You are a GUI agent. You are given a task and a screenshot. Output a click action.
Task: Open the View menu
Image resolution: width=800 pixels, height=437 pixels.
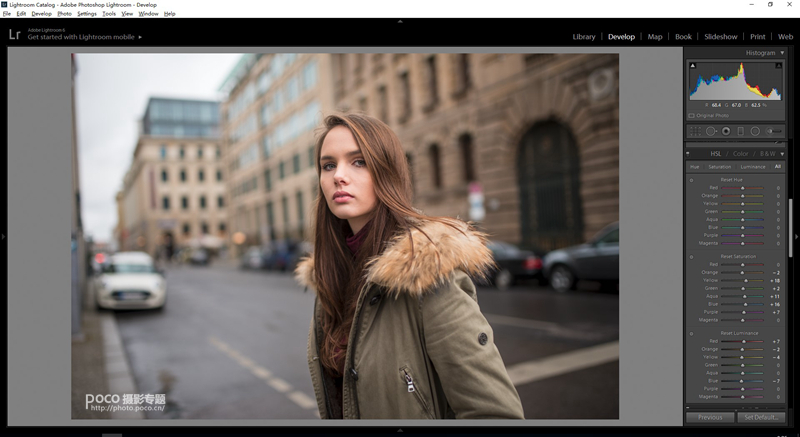click(127, 14)
